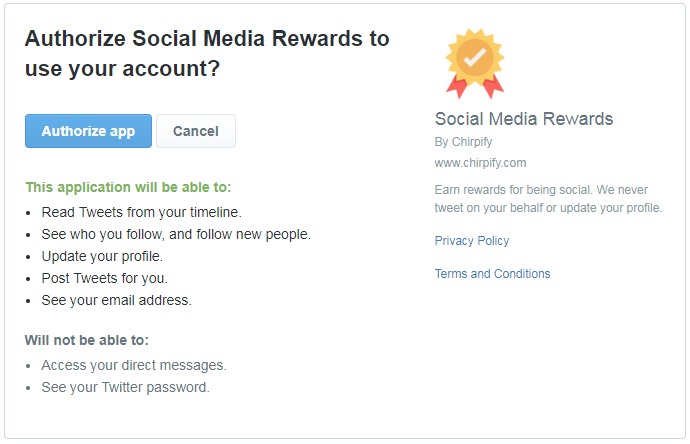Screen dimensions: 690x444
Task: Select the Read Tweets from your timeline item
Action: (x=141, y=212)
